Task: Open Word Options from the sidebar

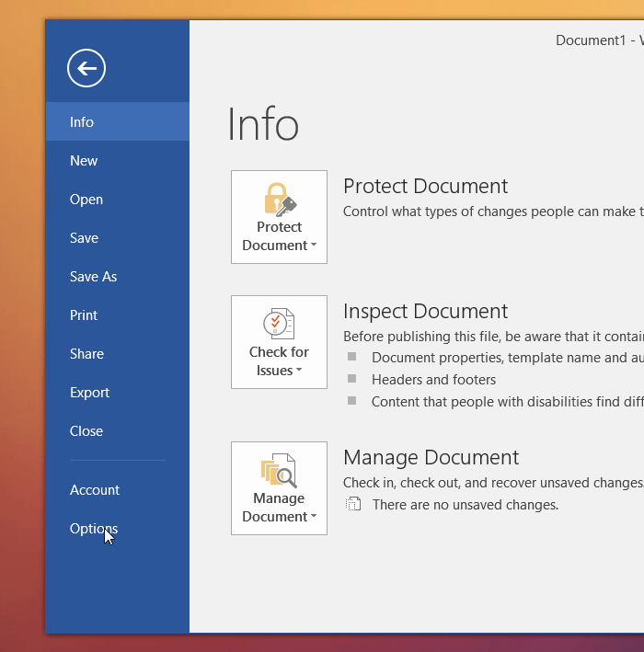Action: coord(93,528)
